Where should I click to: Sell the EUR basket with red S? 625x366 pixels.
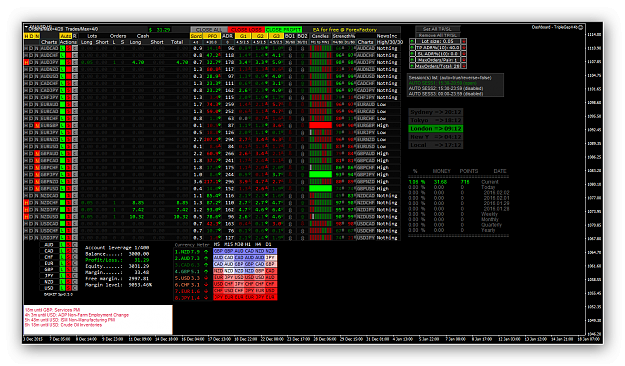[69, 263]
